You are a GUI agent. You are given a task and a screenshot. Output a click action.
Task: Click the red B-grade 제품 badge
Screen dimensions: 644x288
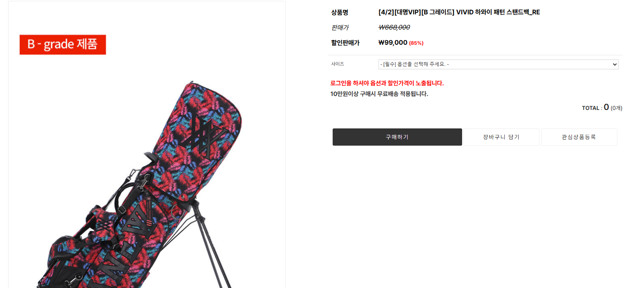63,44
